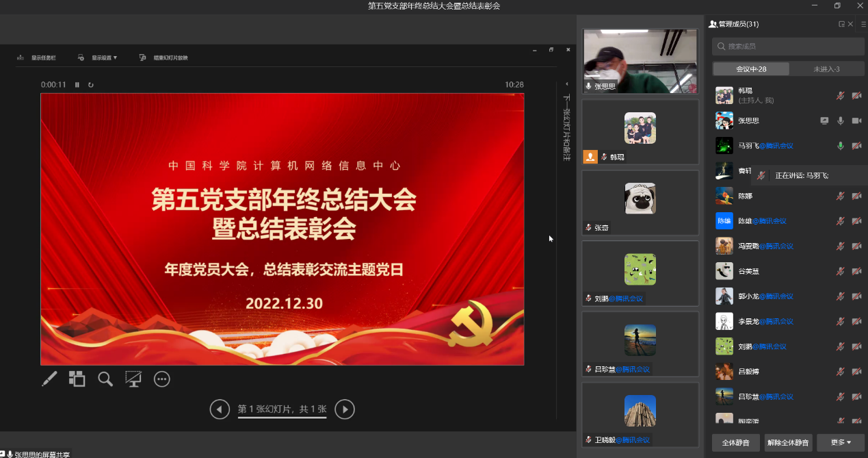Image resolution: width=868 pixels, height=458 pixels.
Task: Toggle microphone for 张思思 in member list
Action: coord(841,120)
